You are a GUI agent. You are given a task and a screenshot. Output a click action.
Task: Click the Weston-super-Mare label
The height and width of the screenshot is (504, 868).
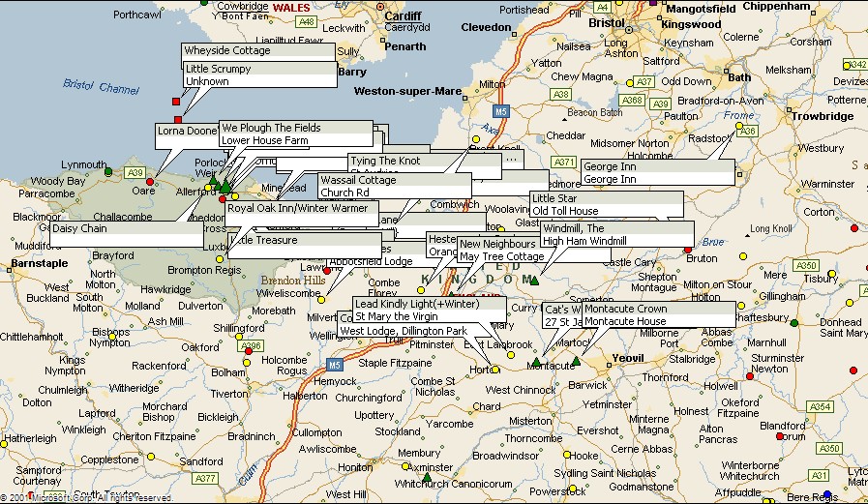click(x=408, y=91)
